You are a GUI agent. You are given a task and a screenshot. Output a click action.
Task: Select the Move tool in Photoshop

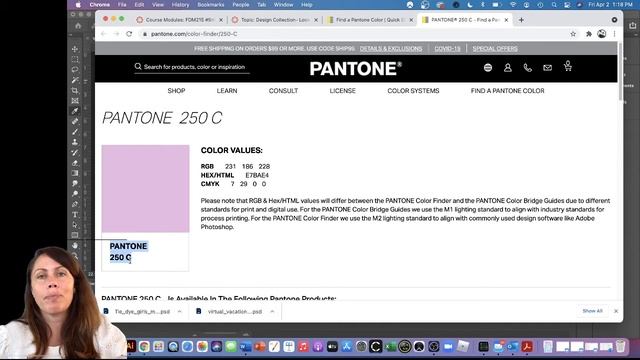click(75, 49)
